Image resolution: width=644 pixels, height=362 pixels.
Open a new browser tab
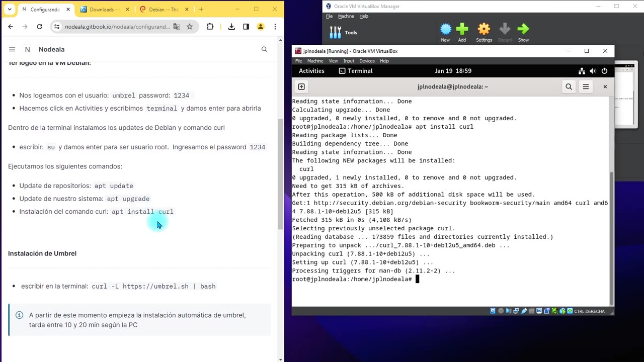coord(201,10)
